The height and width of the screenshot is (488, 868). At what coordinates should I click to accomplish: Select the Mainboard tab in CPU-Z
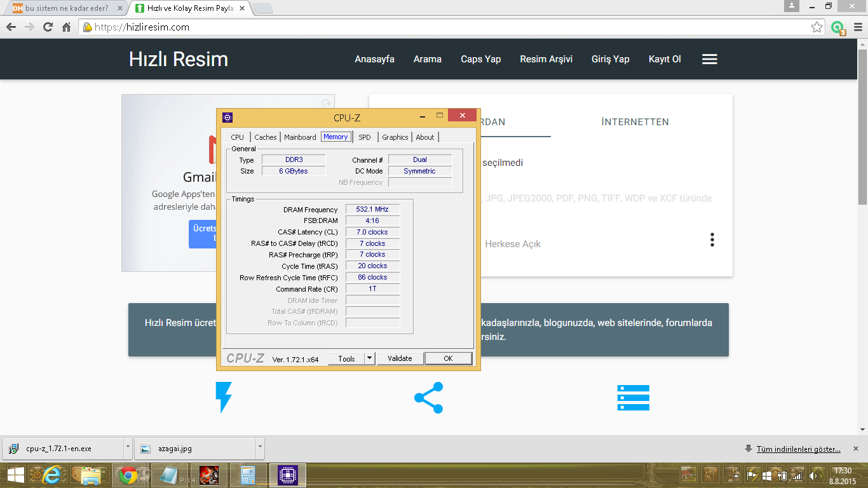click(x=300, y=137)
